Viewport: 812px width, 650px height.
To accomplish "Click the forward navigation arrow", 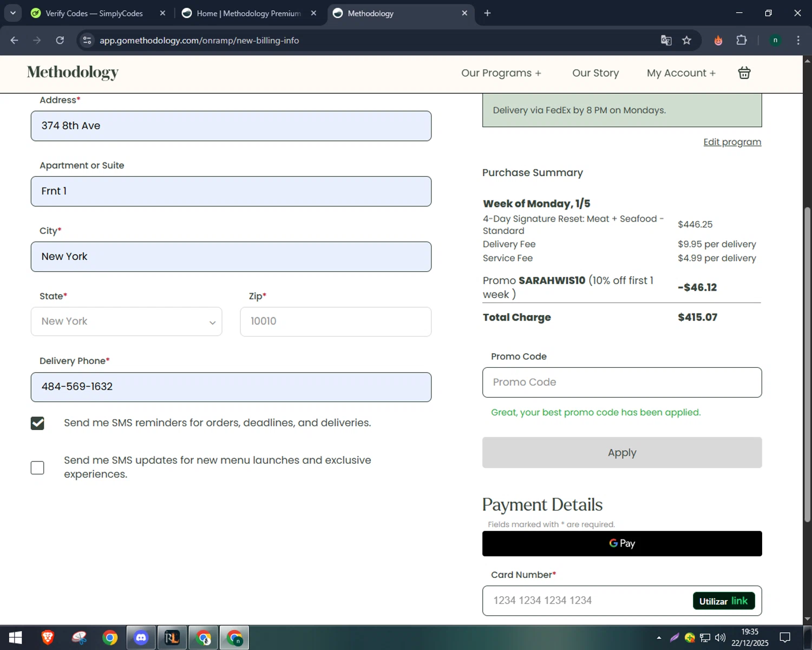I will click(x=37, y=40).
